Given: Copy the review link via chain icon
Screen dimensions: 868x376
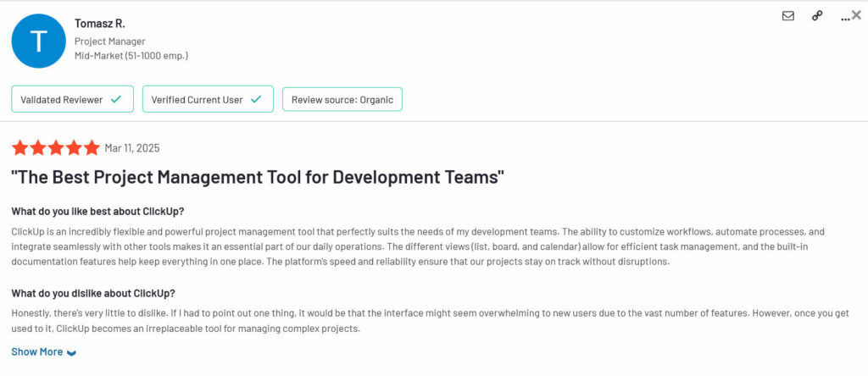Looking at the screenshot, I should click(817, 15).
